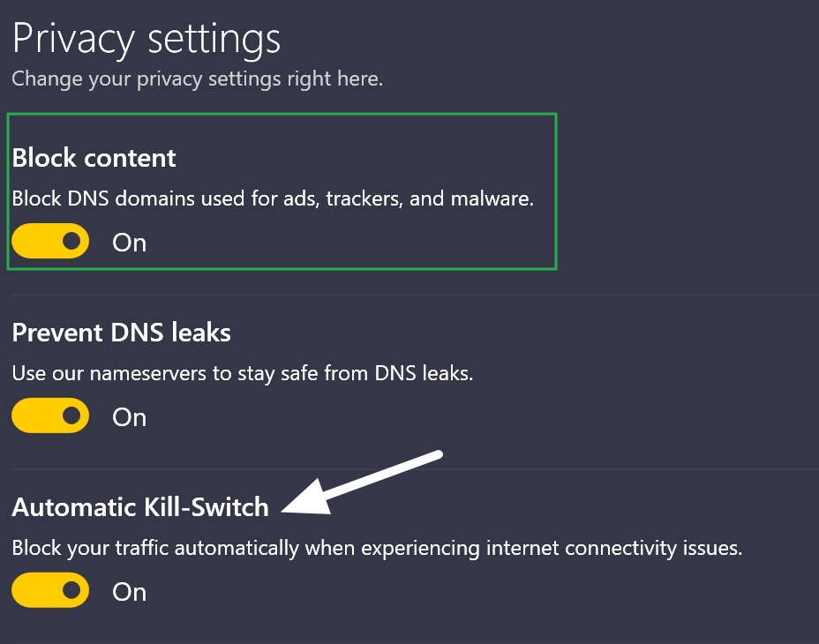Viewport: 819px width, 644px height.
Task: Disable the Prevent DNS leaks switch
Action: [50, 415]
